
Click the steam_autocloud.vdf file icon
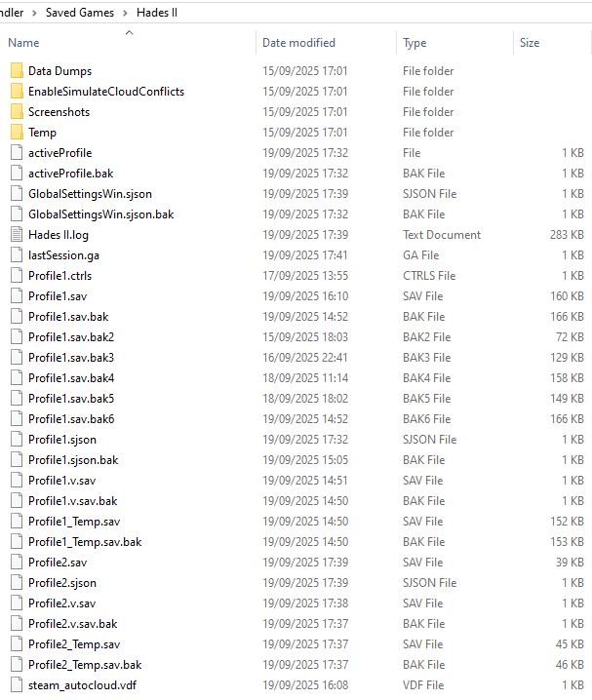coord(17,684)
